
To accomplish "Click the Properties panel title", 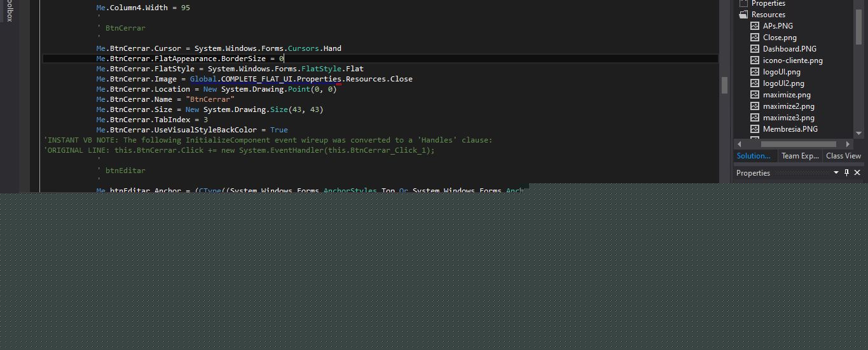I will coord(753,173).
